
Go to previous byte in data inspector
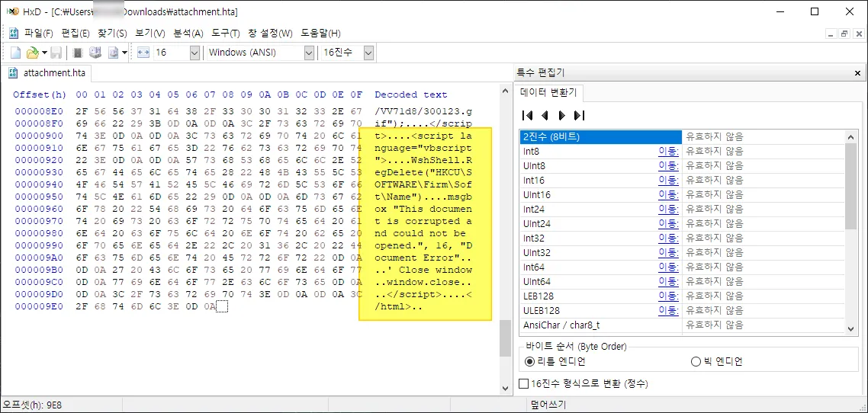tap(545, 116)
